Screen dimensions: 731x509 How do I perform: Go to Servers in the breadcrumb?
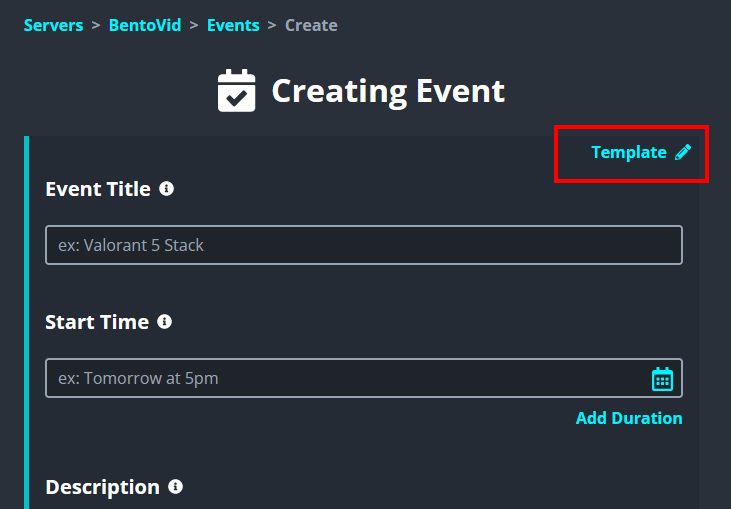53,25
